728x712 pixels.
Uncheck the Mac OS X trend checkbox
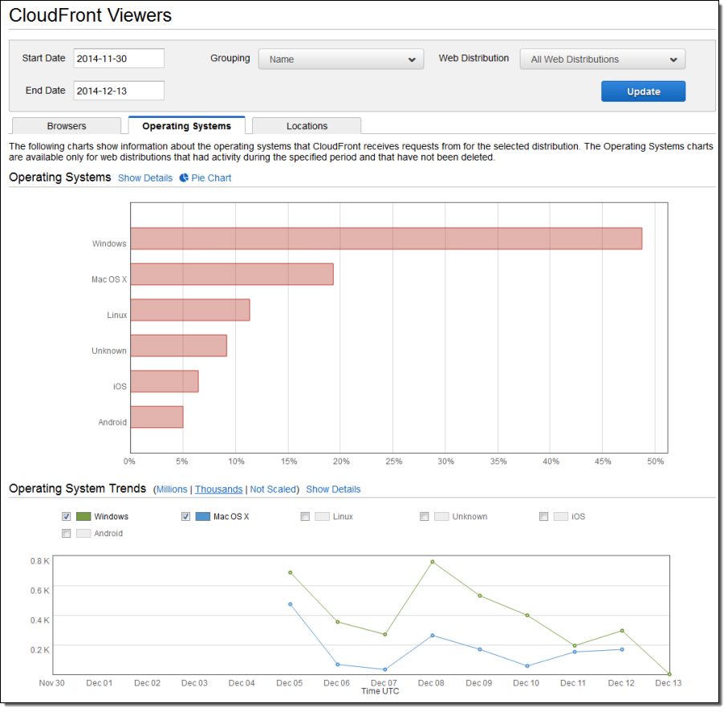[x=186, y=517]
